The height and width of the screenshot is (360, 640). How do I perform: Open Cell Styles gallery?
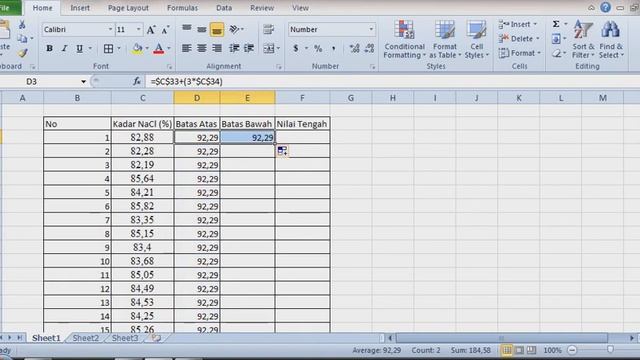pyautogui.click(x=476, y=40)
